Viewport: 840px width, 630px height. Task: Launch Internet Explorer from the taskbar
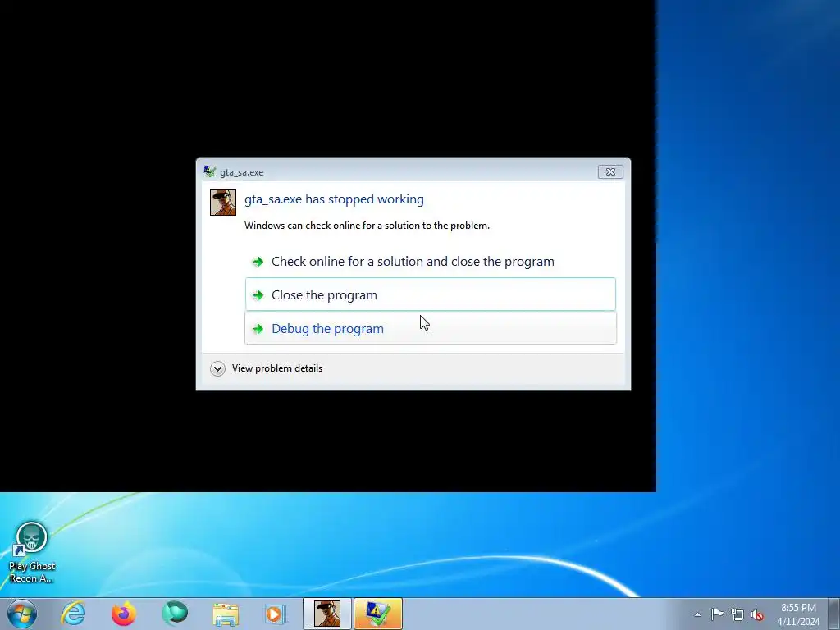(73, 614)
